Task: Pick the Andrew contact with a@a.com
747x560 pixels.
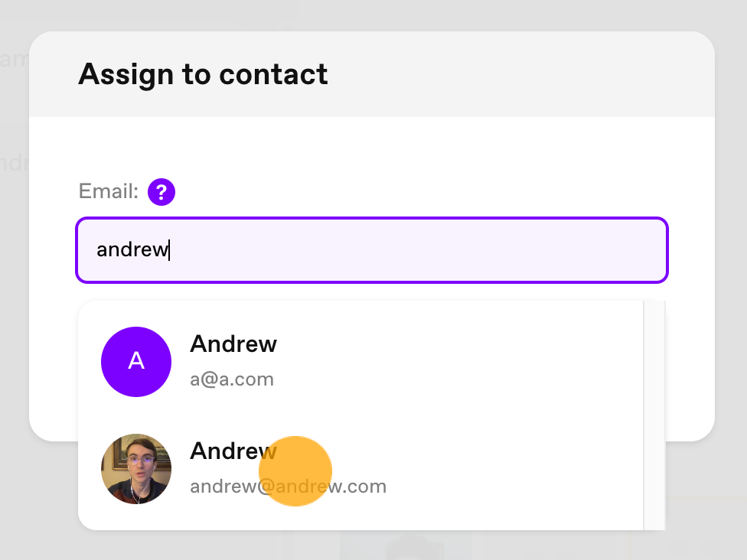Action: 360,361
